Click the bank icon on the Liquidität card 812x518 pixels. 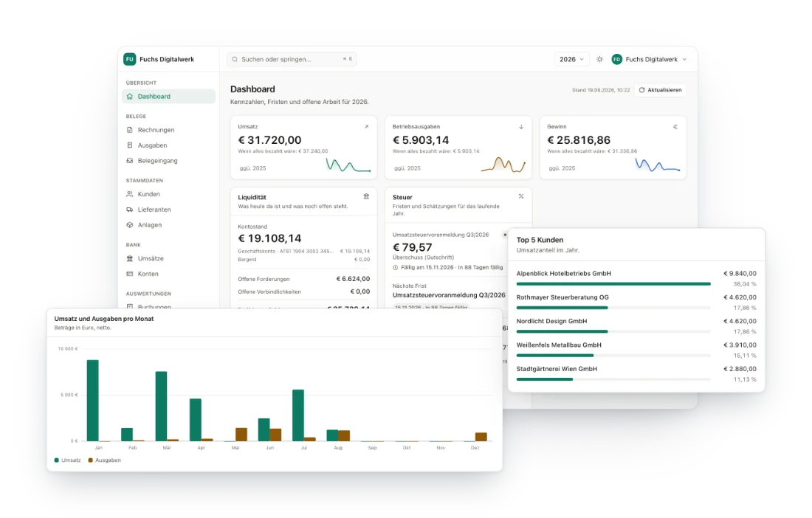pyautogui.click(x=366, y=196)
